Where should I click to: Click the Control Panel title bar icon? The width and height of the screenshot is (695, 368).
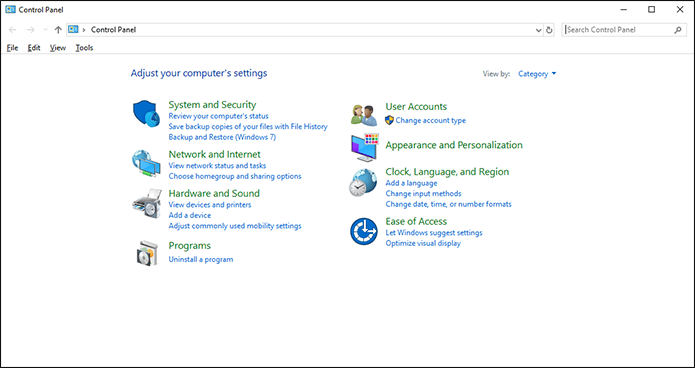(x=10, y=10)
